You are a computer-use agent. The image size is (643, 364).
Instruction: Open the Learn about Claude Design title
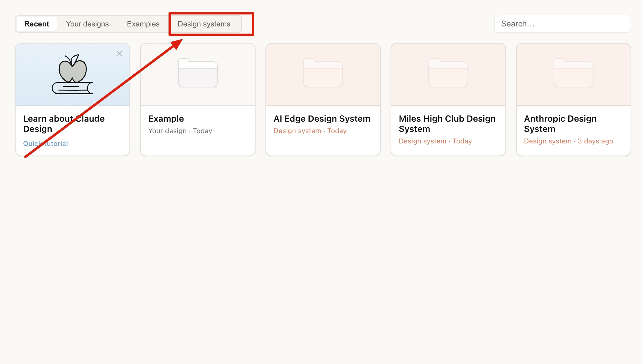[63, 124]
